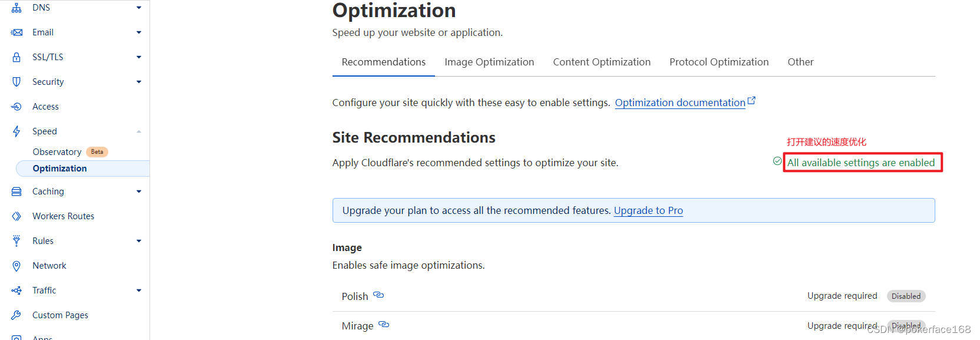Expand the DNS menu dropdown arrow
980x340 pixels.
click(x=139, y=8)
